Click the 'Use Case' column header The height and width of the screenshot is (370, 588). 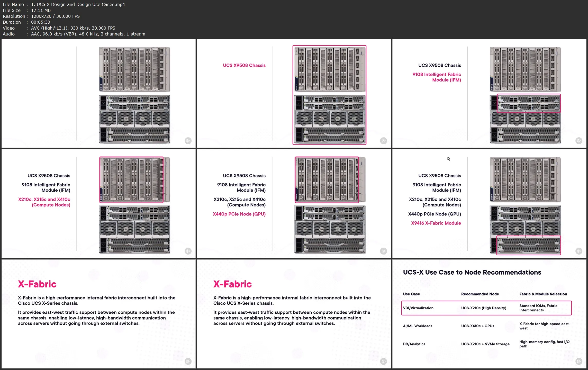(411, 294)
